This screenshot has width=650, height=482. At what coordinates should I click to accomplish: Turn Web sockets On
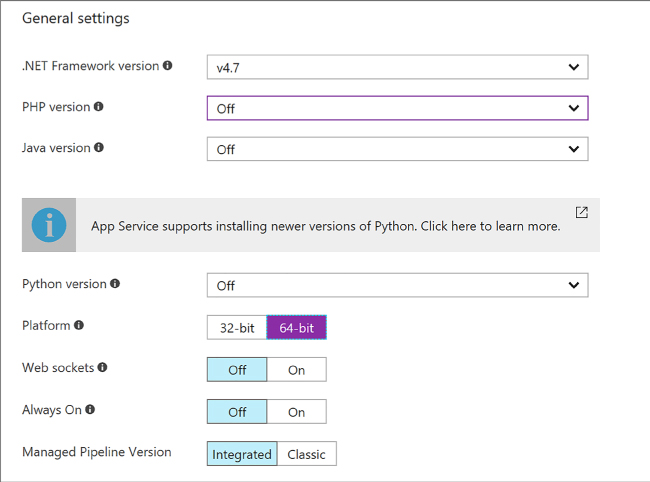tap(296, 370)
